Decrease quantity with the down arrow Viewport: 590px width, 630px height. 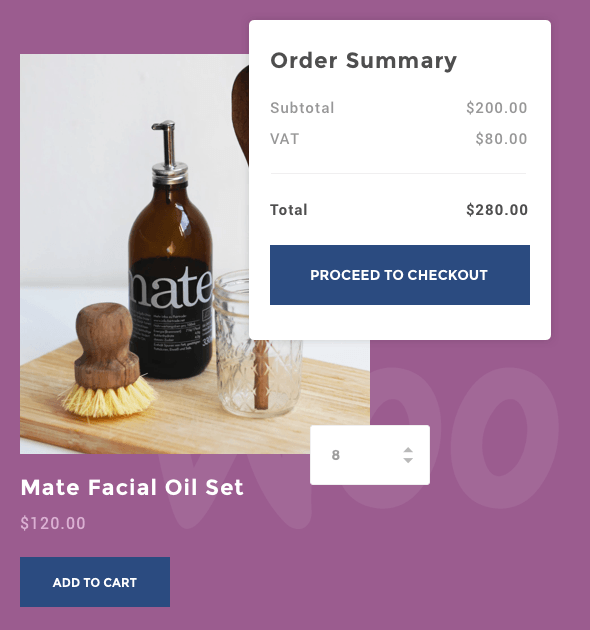(408, 460)
